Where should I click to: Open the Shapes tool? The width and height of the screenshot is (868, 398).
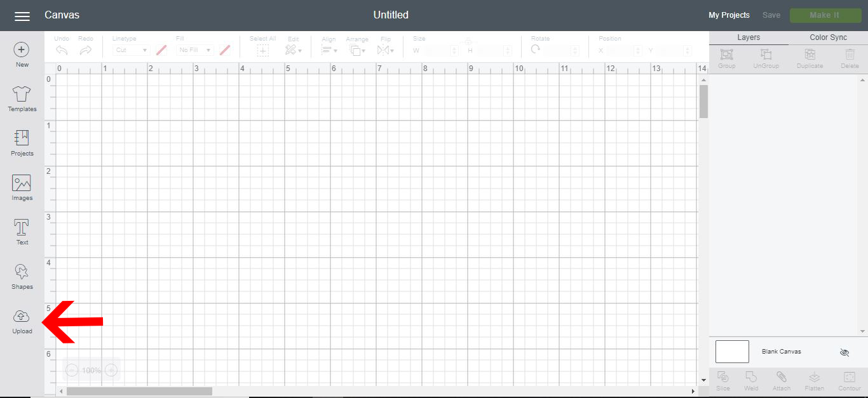[22, 277]
